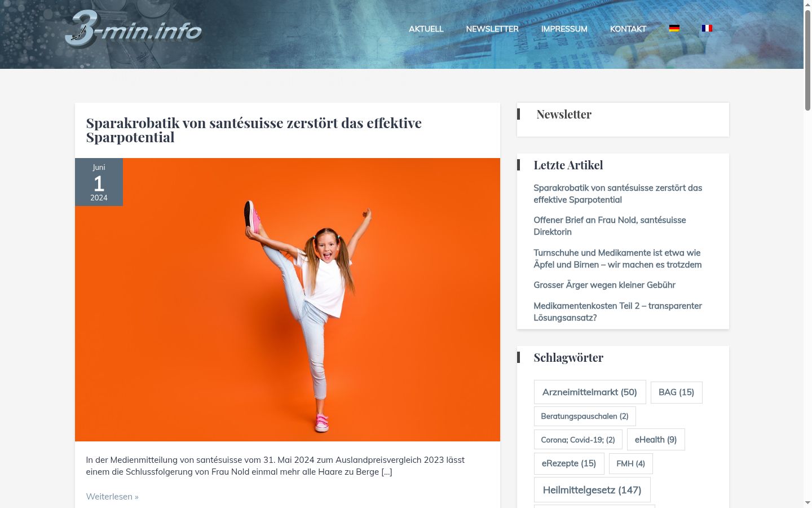Open 'Offener Brief an Frau Nold' article
Image resolution: width=812 pixels, height=508 pixels.
pyautogui.click(x=610, y=226)
